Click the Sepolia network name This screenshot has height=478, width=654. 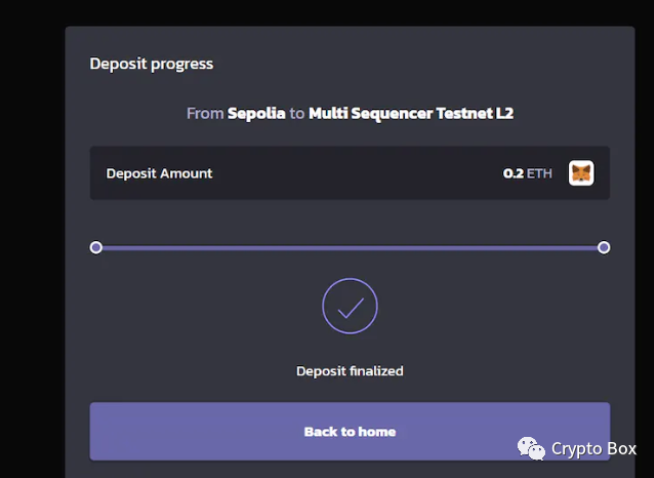257,113
